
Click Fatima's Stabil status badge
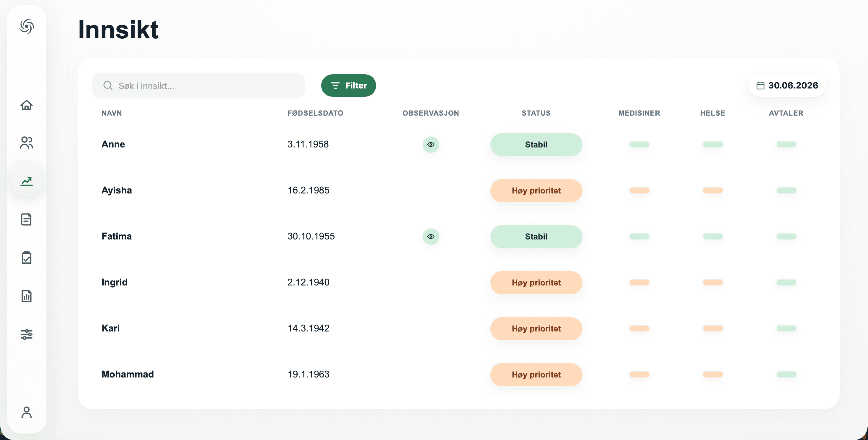coord(536,236)
